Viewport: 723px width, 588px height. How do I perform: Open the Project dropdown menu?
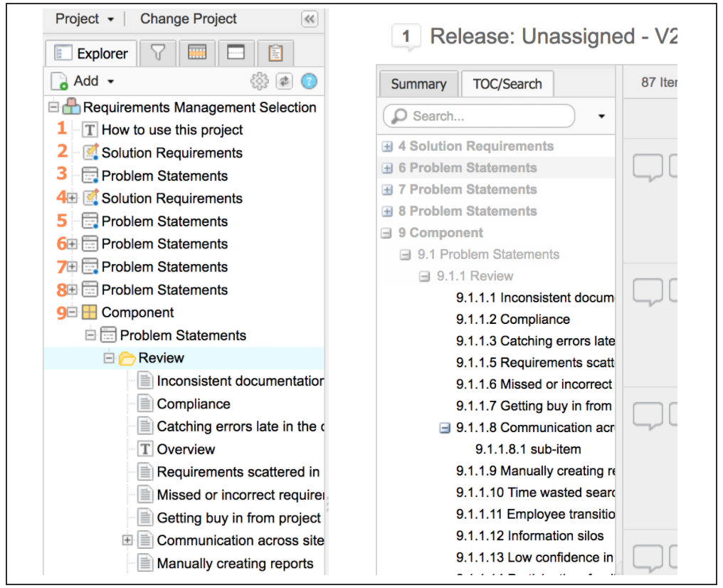coord(85,19)
